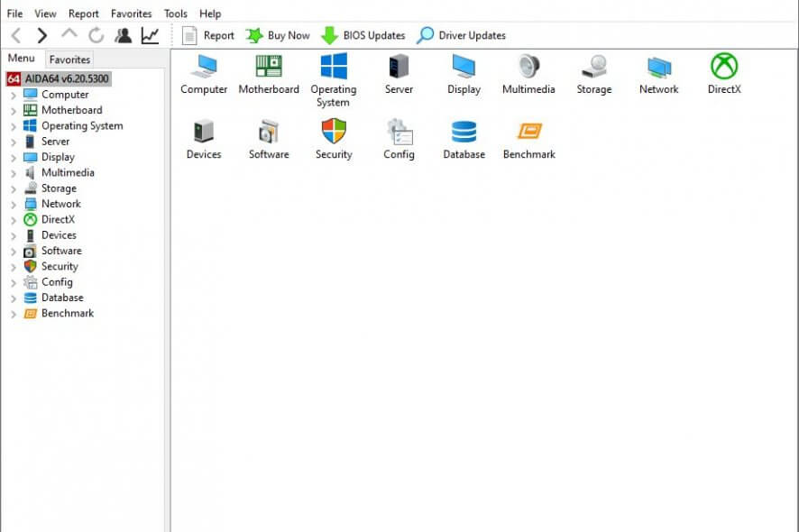Go back with the left arrow
799x532 pixels.
pyautogui.click(x=16, y=36)
